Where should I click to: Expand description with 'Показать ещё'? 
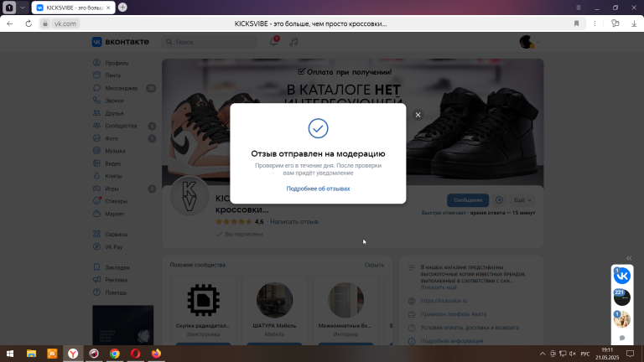tap(439, 287)
